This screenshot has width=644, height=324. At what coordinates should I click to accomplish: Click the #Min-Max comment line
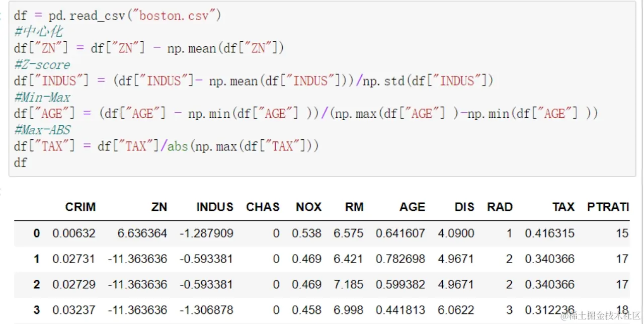pos(42,97)
